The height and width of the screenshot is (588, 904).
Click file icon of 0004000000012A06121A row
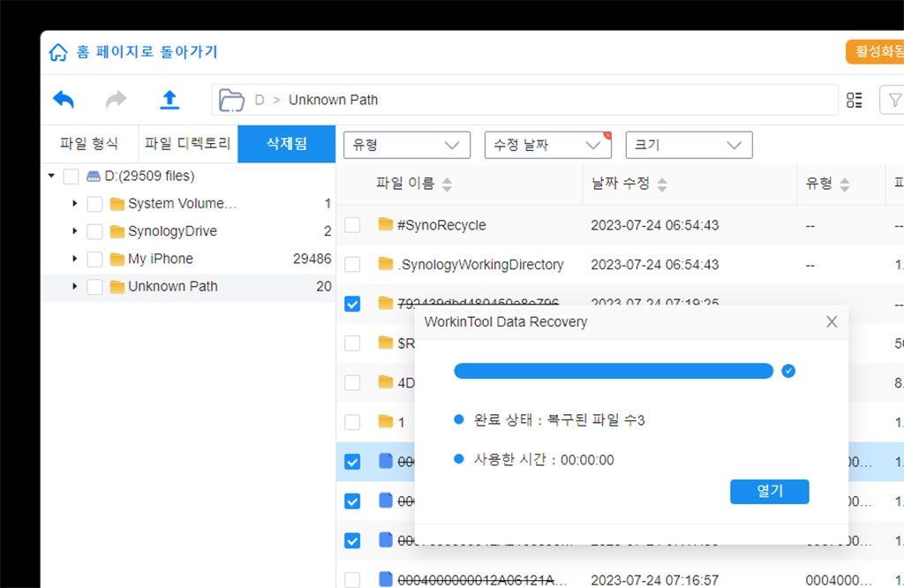pyautogui.click(x=386, y=579)
